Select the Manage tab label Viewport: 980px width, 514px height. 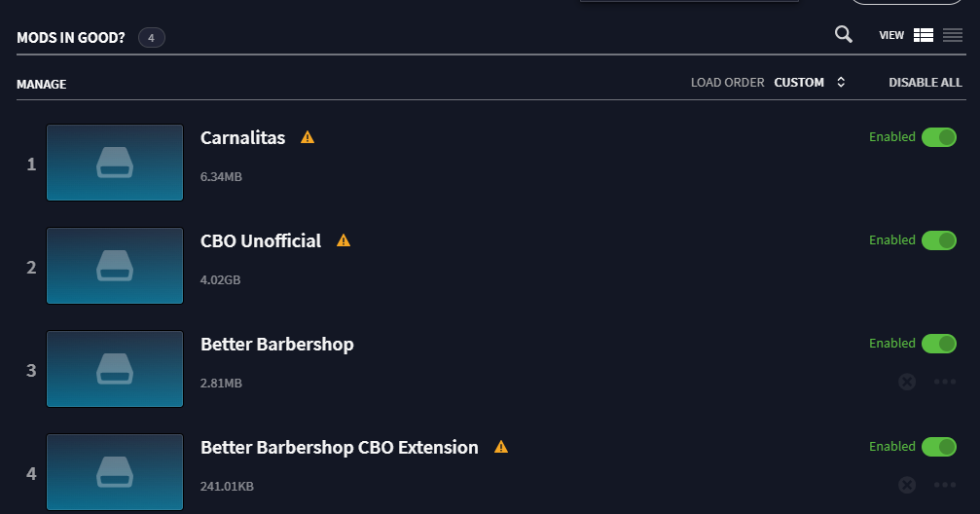41,84
